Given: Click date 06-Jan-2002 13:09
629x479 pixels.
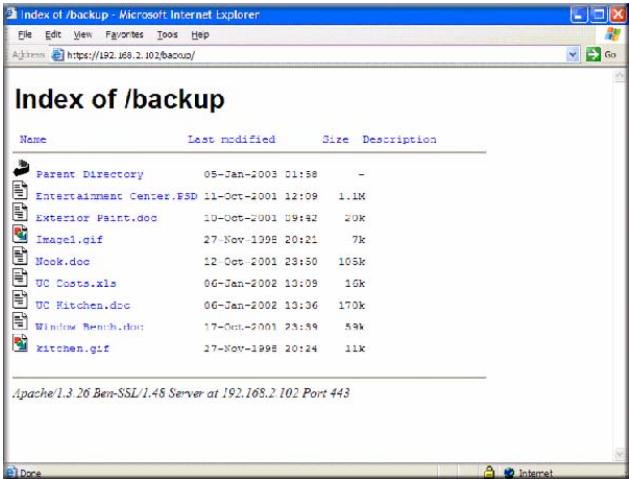Looking at the screenshot, I should point(260,283).
